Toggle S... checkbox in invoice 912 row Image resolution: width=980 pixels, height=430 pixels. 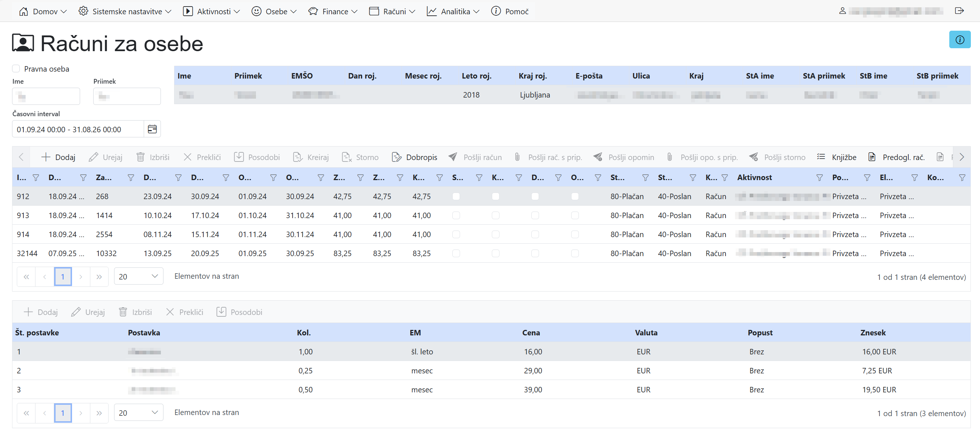[x=456, y=197]
